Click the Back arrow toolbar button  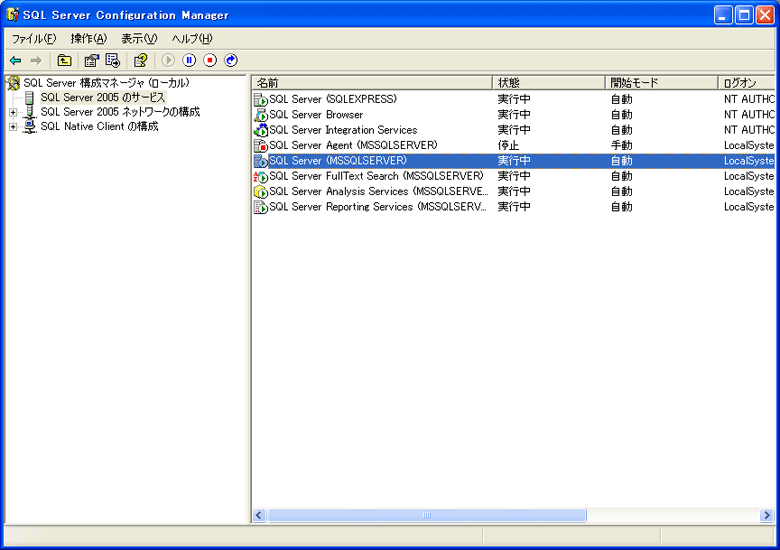(15, 61)
